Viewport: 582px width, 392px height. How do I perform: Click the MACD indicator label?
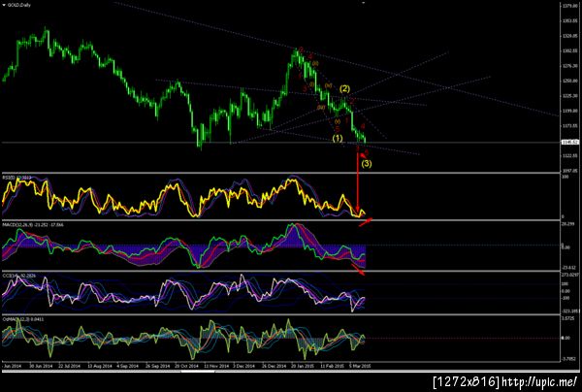click(33, 225)
